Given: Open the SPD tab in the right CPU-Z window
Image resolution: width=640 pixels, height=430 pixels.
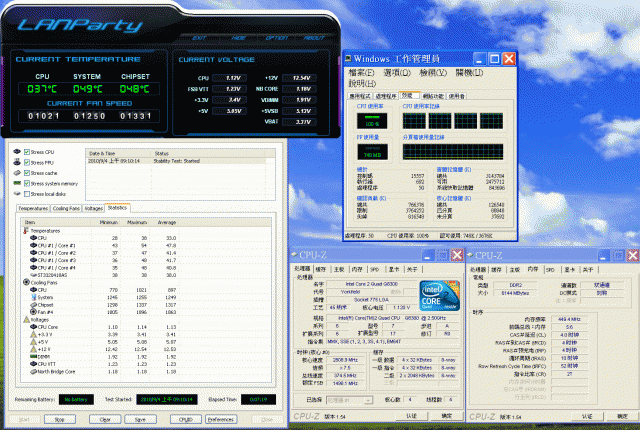Looking at the screenshot, I should coord(550,270).
